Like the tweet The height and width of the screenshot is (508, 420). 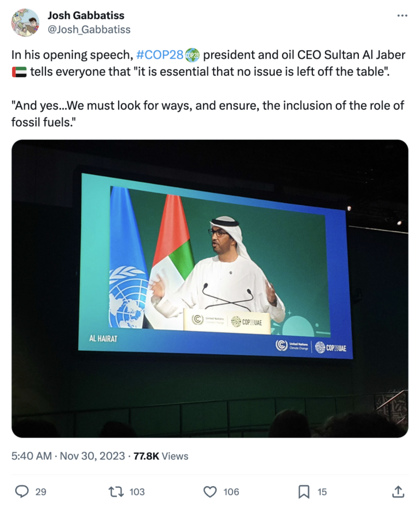tap(211, 492)
